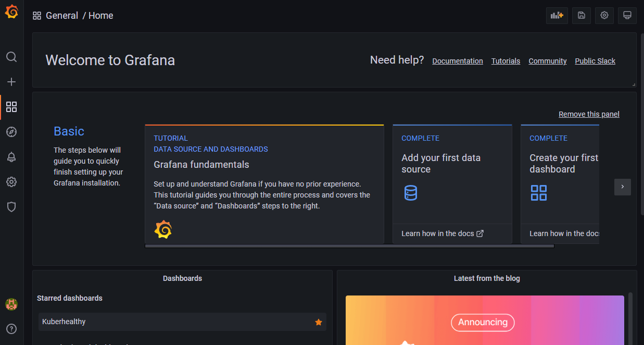
Task: Open the Alerting bell icon
Action: (11, 157)
